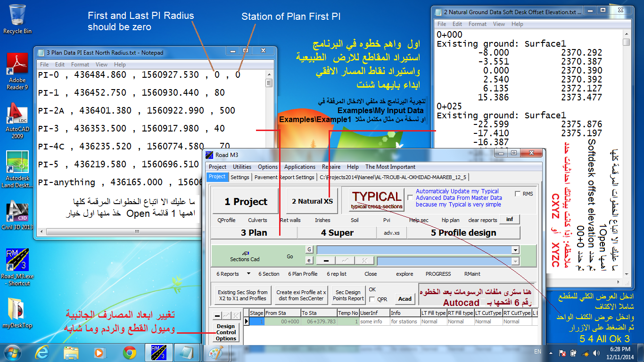Open the Applications menu in Road M3
Image resolution: width=644 pixels, height=362 pixels.
tap(300, 166)
